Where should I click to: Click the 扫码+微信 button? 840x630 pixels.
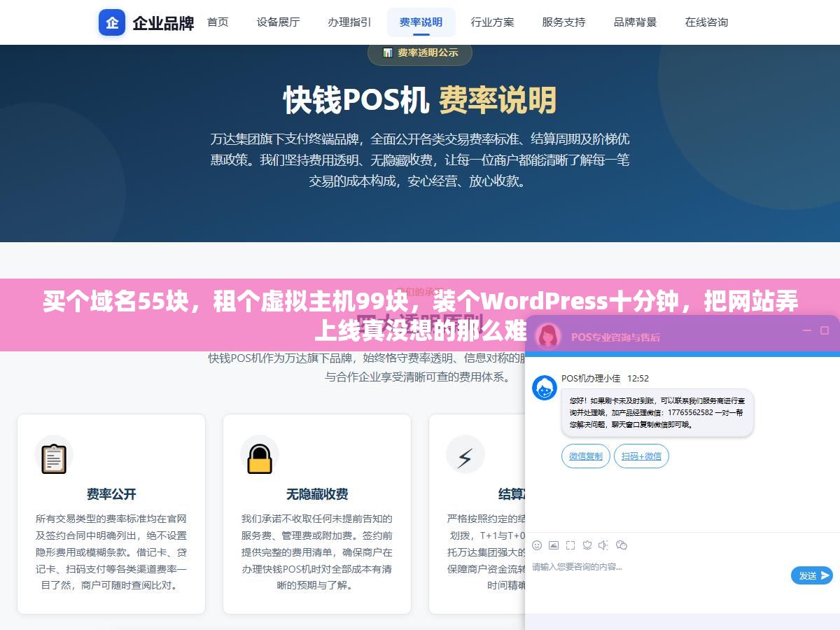641,456
